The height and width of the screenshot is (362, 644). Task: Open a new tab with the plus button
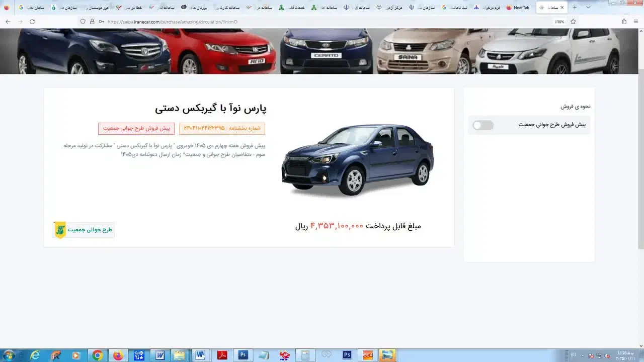pos(575,8)
